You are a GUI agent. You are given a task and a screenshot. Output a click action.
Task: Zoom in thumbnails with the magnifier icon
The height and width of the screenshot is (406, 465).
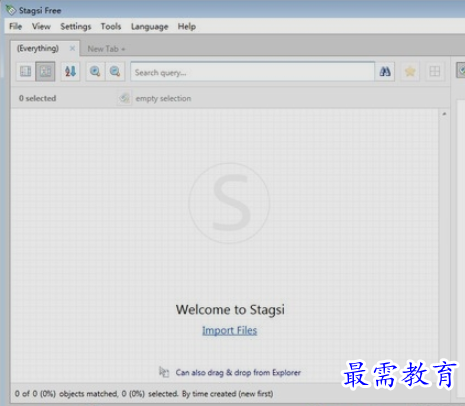point(95,71)
